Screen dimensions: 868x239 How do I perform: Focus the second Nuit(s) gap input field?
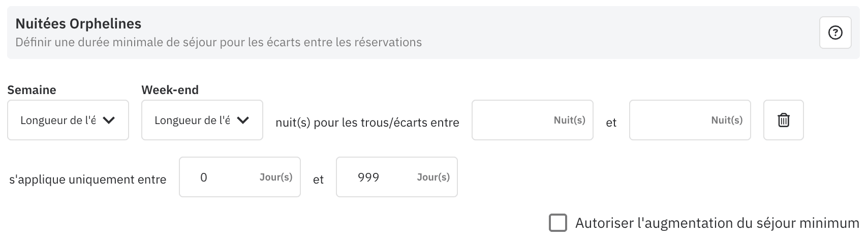[x=671, y=121]
